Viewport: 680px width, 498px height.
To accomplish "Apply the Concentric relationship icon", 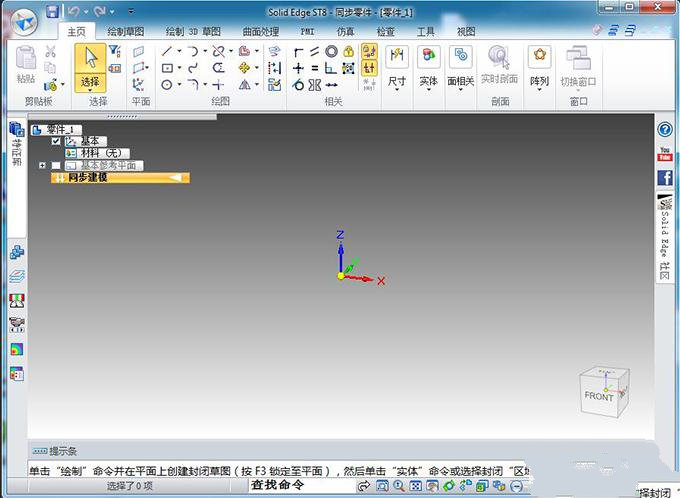I will pyautogui.click(x=332, y=52).
